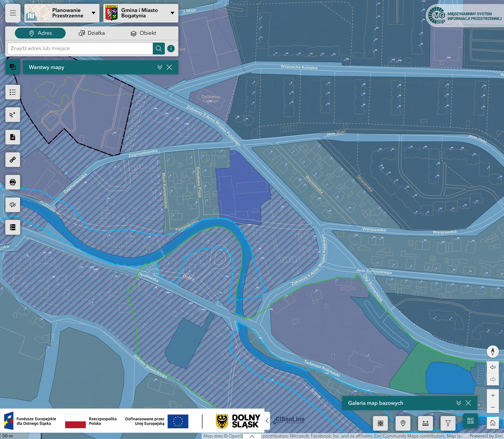The height and width of the screenshot is (439, 504).
Task: Zoom in with the plus button
Action: (493, 396)
